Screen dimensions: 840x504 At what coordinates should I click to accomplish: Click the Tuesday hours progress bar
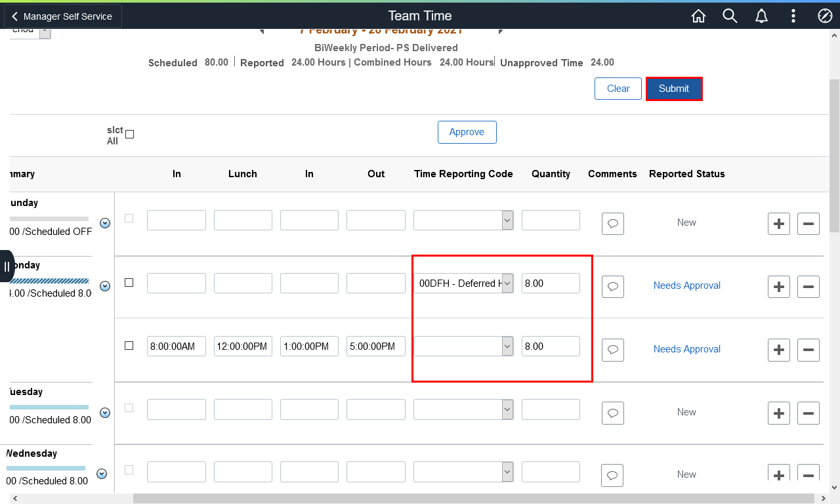[x=49, y=407]
